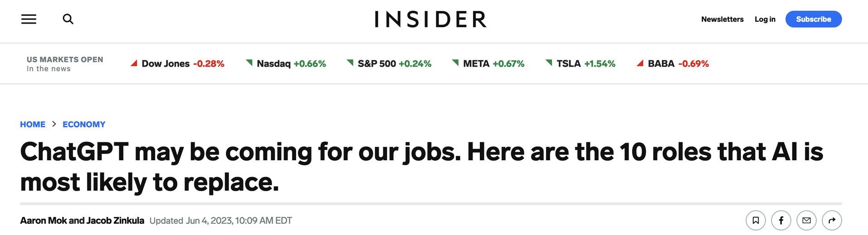Click the share arrow icon
The height and width of the screenshot is (235, 868).
tap(832, 221)
